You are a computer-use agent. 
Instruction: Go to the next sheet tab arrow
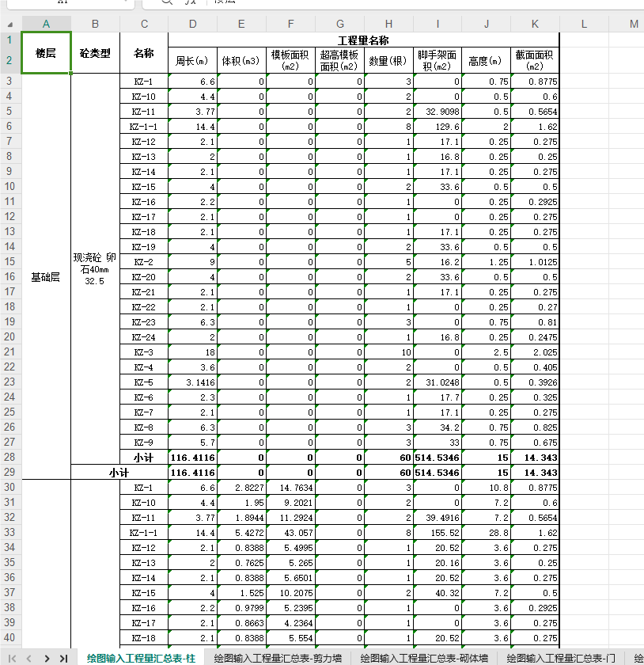(x=47, y=658)
